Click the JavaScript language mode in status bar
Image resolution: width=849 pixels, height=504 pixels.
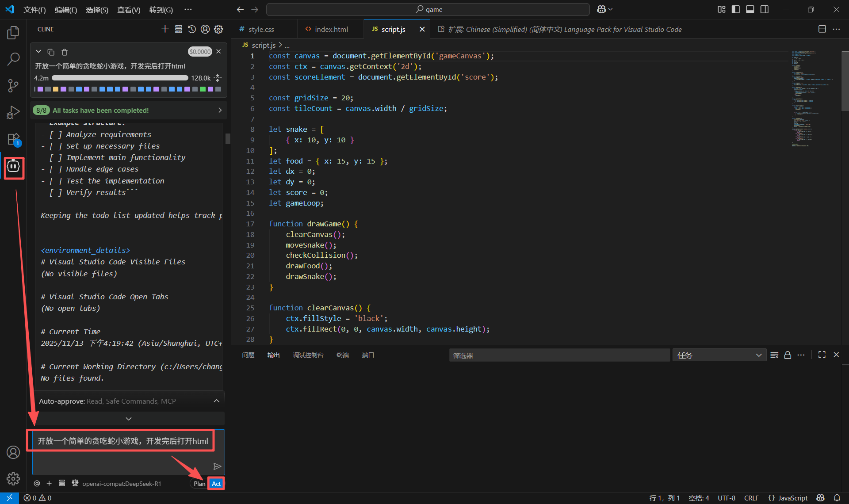792,498
